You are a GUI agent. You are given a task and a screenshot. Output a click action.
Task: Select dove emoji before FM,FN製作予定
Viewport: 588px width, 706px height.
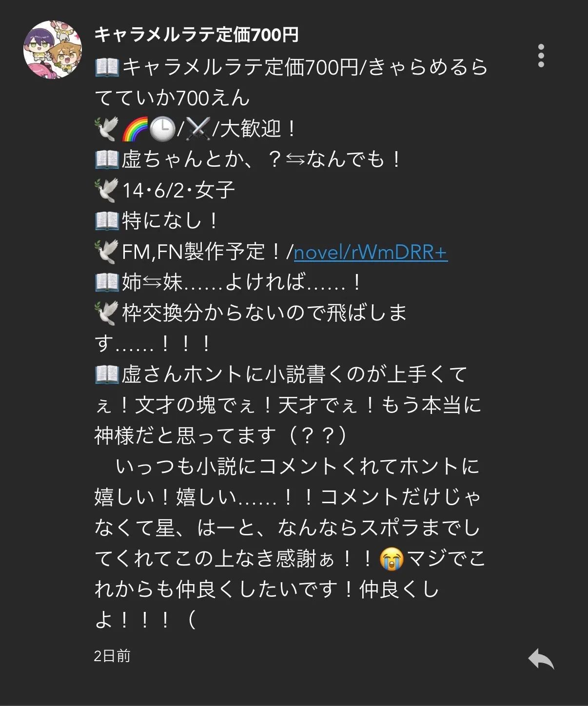point(107,252)
